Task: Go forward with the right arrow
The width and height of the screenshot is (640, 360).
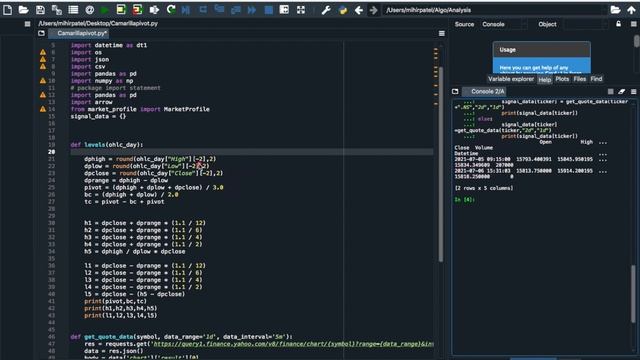Action: (373, 10)
